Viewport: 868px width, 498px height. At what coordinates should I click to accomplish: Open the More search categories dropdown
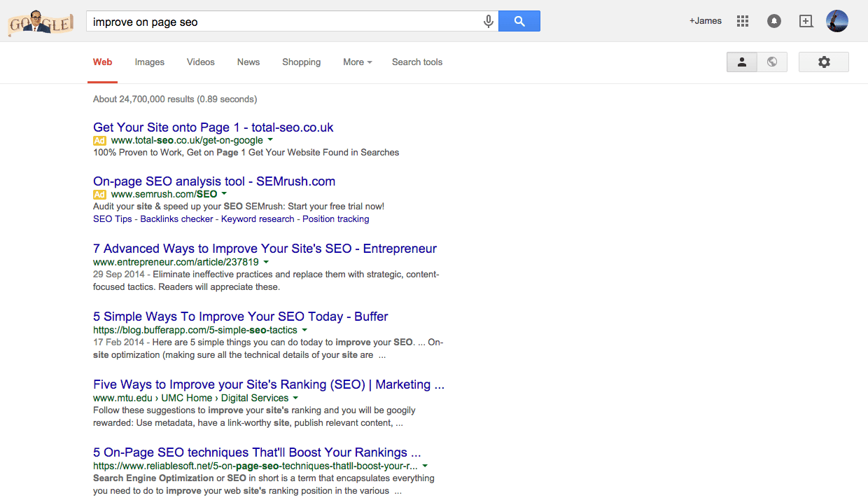pos(357,62)
